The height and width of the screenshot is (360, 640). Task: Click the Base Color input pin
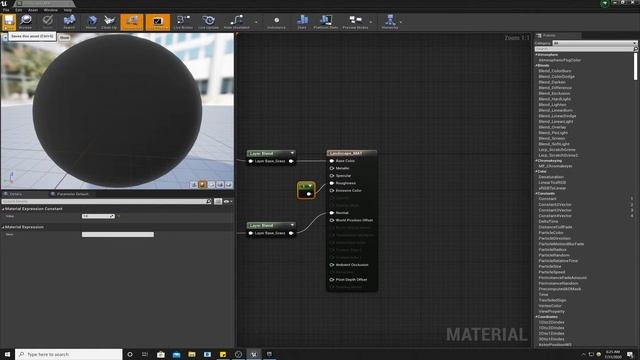(x=332, y=161)
